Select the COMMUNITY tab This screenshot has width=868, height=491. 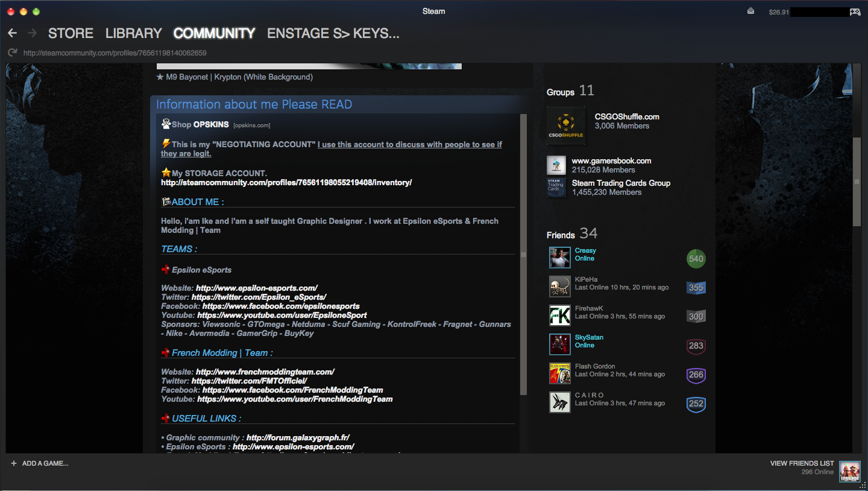[214, 33]
